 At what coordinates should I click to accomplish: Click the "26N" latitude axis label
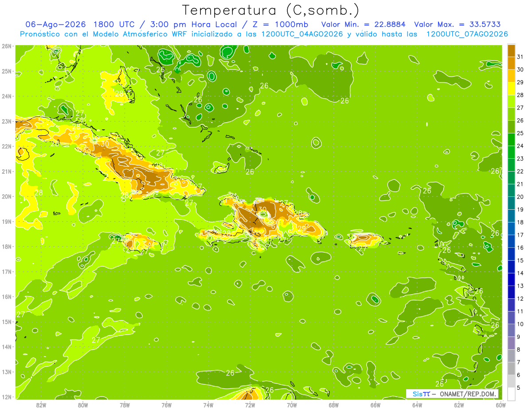tap(7, 46)
